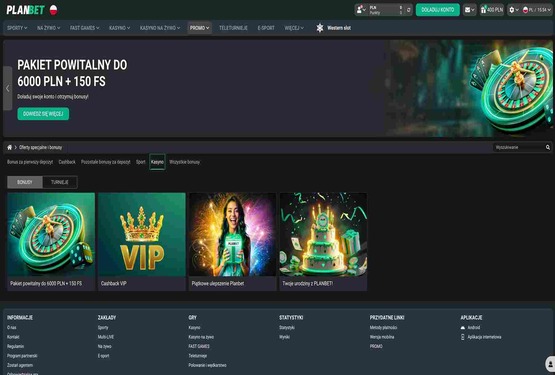
Task: Open Western slot snowflake promo
Action: click(333, 28)
